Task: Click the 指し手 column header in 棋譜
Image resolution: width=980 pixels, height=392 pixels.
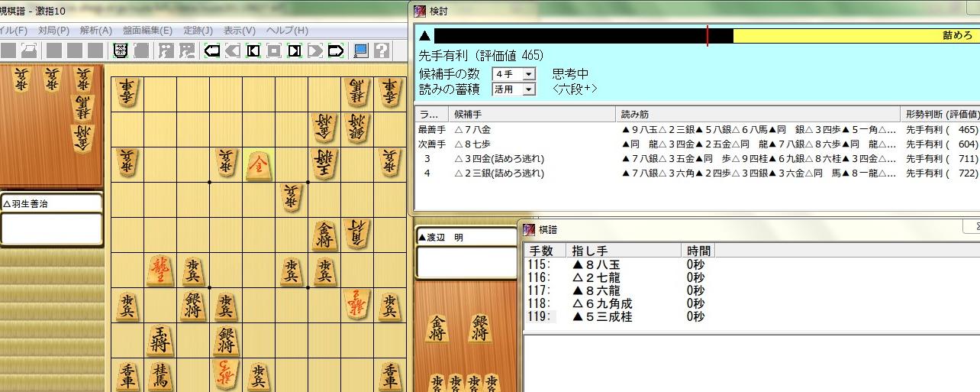Action: (623, 251)
